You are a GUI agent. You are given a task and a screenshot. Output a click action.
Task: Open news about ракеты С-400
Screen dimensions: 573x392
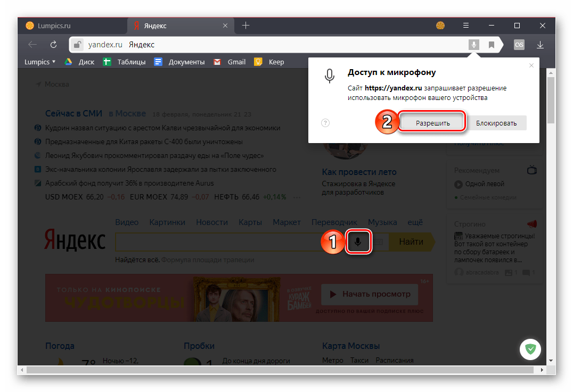tap(144, 141)
